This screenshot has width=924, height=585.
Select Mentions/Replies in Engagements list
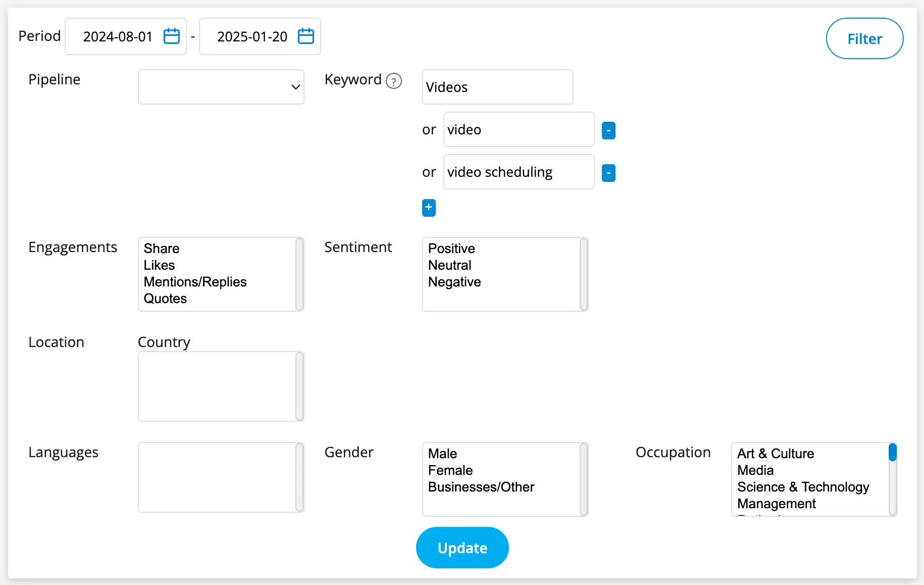218,282
